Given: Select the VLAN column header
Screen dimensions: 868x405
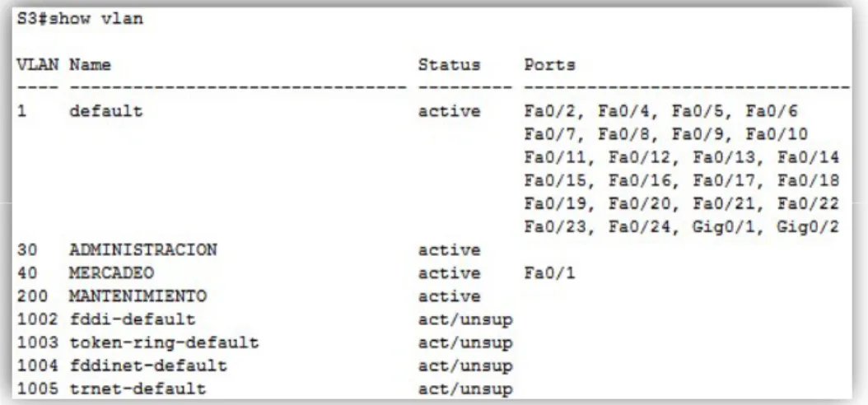Looking at the screenshot, I should [38, 65].
